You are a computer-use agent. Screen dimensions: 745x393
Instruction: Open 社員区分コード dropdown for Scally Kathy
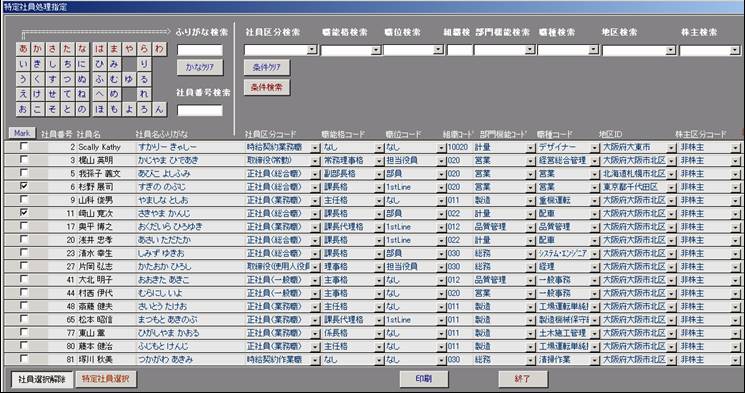[x=315, y=148]
